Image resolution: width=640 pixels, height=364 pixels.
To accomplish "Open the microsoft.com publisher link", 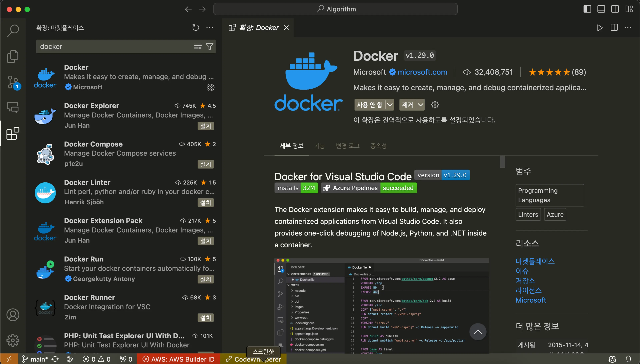I will [x=422, y=72].
